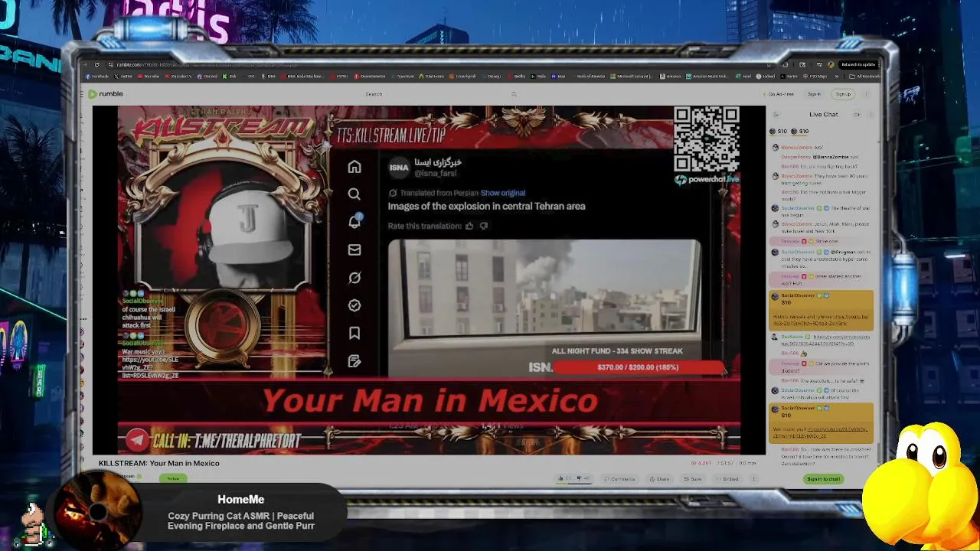Click the KILLSTREAM: Your Man in Mexico title
This screenshot has width=980, height=551.
tap(159, 463)
